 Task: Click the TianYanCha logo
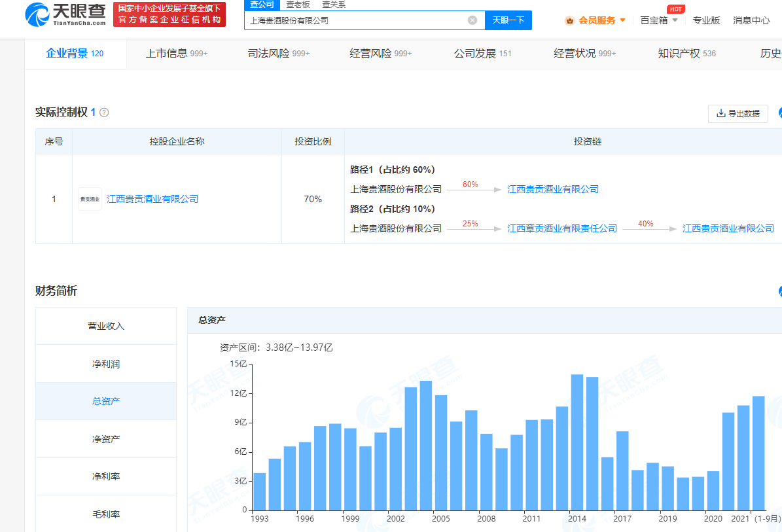pyautogui.click(x=65, y=14)
